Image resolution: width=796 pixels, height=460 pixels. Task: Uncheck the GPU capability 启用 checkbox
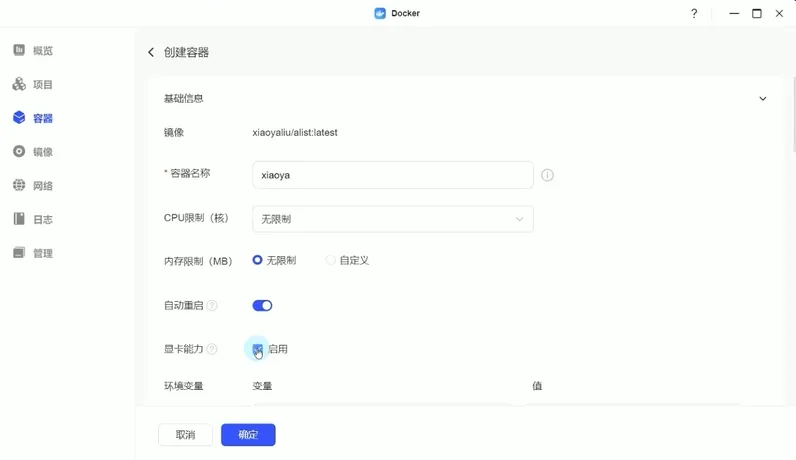tap(258, 349)
